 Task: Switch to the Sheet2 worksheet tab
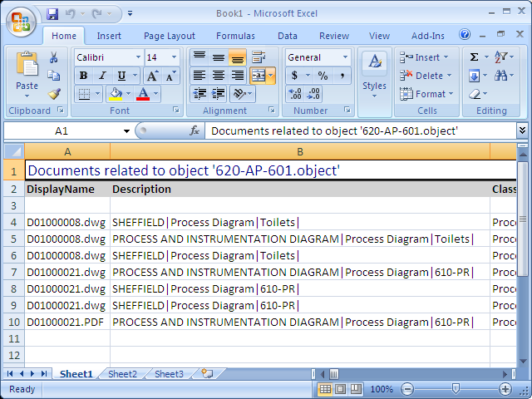coord(122,374)
